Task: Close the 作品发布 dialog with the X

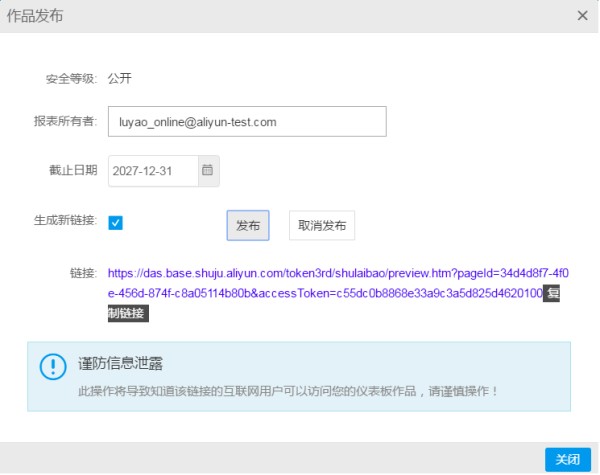Action: click(582, 16)
